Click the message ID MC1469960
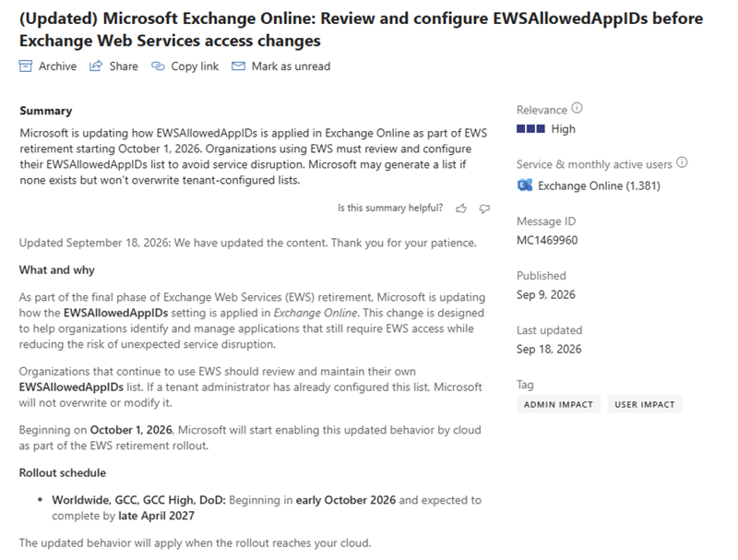 (x=547, y=241)
